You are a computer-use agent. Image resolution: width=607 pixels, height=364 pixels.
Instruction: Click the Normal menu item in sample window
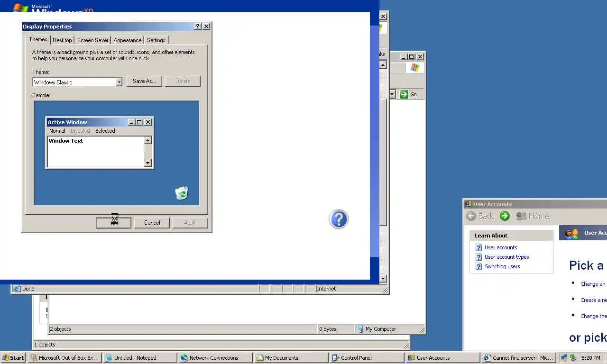(57, 131)
